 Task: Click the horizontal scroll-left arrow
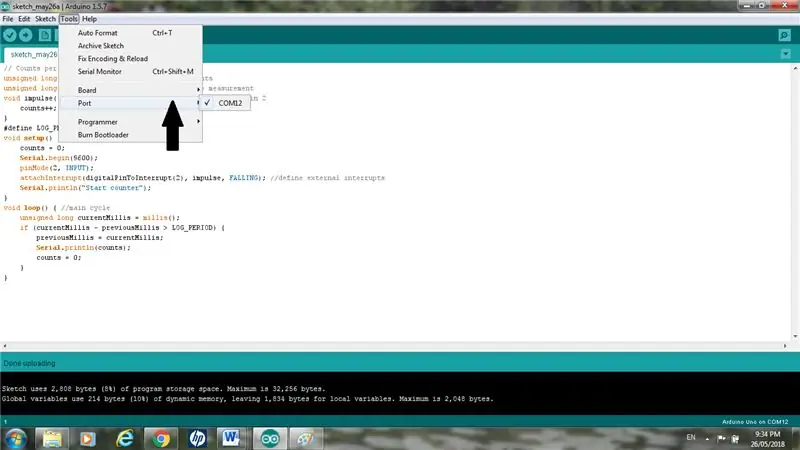[5, 345]
